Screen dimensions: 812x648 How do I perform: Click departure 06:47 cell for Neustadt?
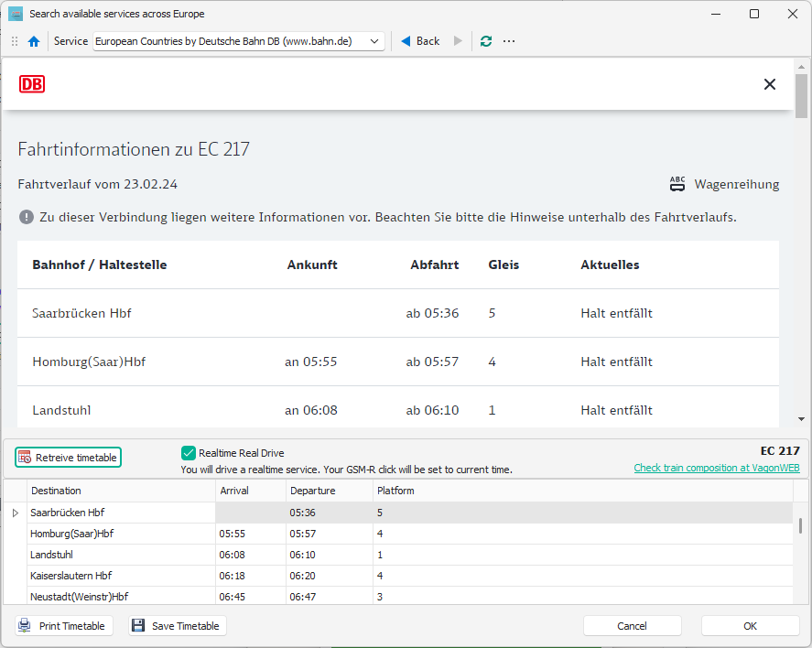click(330, 596)
